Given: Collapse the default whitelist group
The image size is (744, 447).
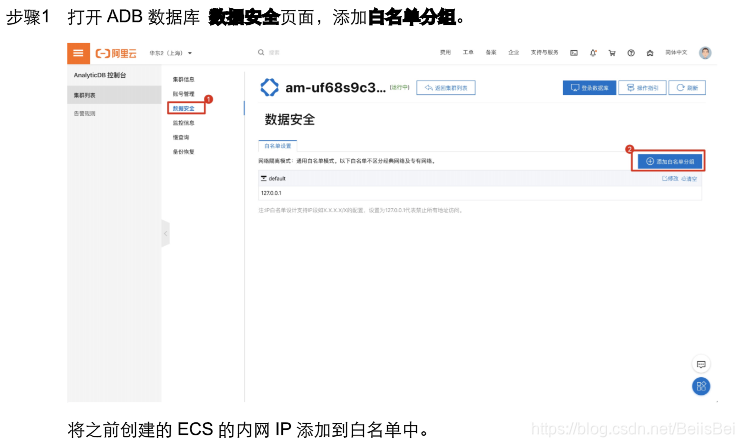Looking at the screenshot, I should pyautogui.click(x=264, y=178).
